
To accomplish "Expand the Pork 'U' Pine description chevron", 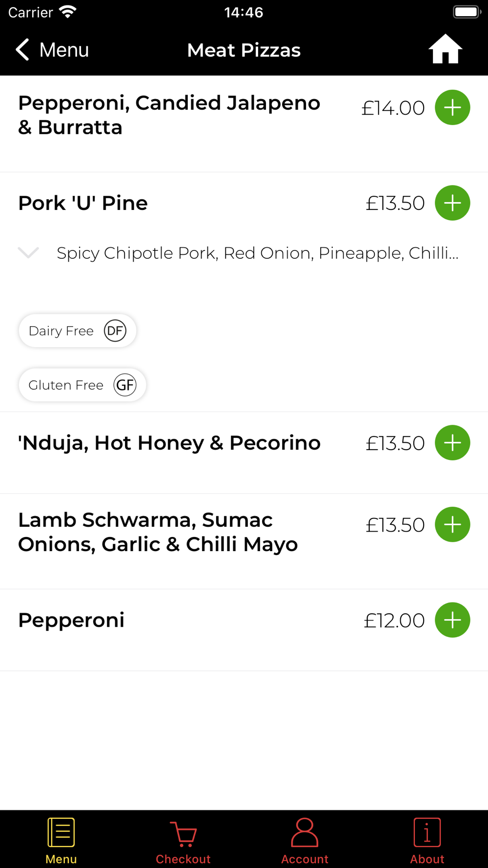I will click(28, 252).
